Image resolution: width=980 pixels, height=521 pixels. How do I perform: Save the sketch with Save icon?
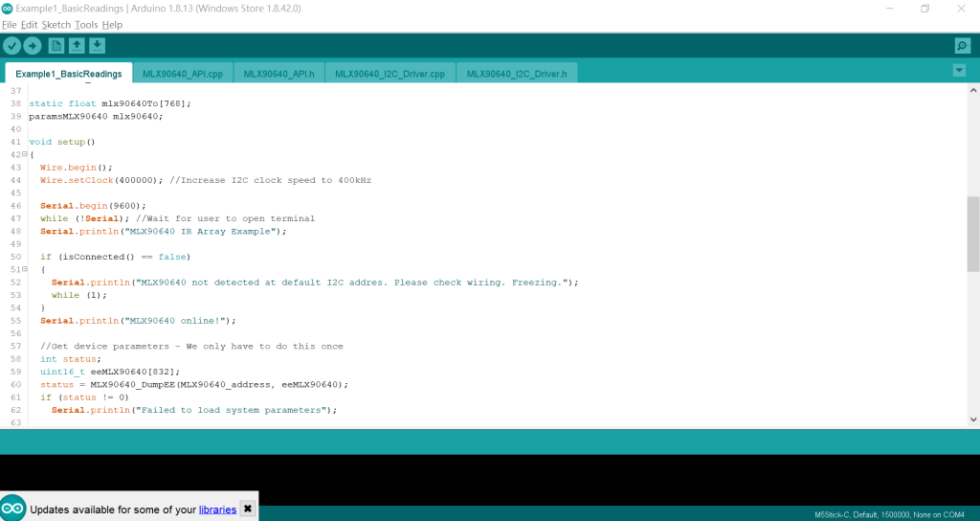tap(97, 46)
